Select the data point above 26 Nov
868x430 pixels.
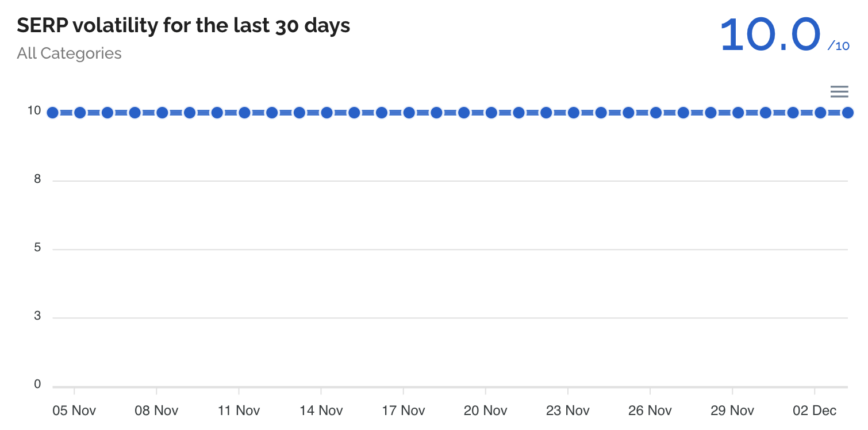point(655,113)
